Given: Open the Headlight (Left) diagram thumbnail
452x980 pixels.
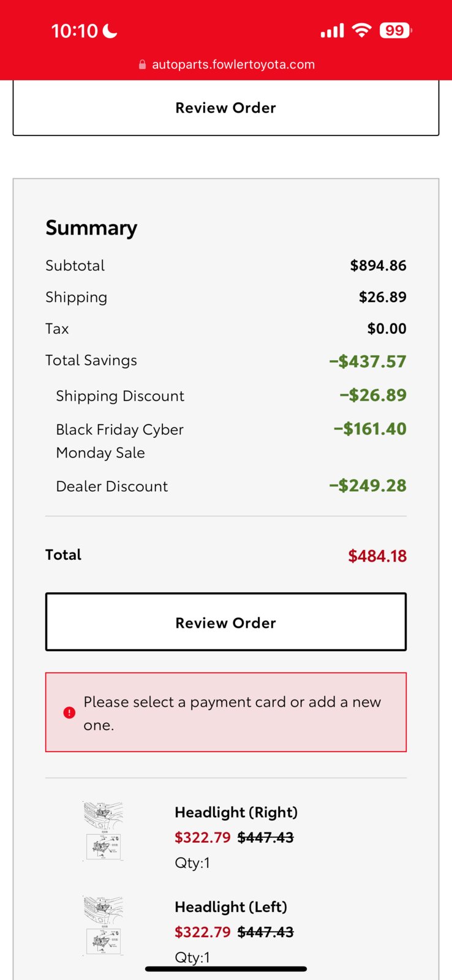Looking at the screenshot, I should click(104, 925).
